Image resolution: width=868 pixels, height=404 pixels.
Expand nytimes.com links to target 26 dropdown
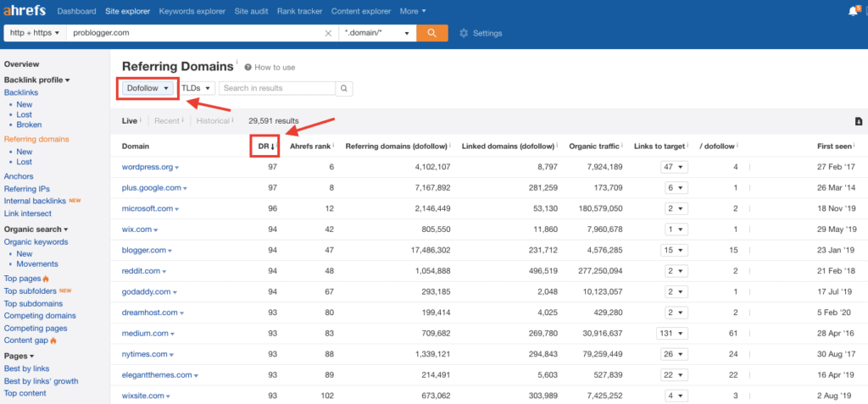point(674,354)
